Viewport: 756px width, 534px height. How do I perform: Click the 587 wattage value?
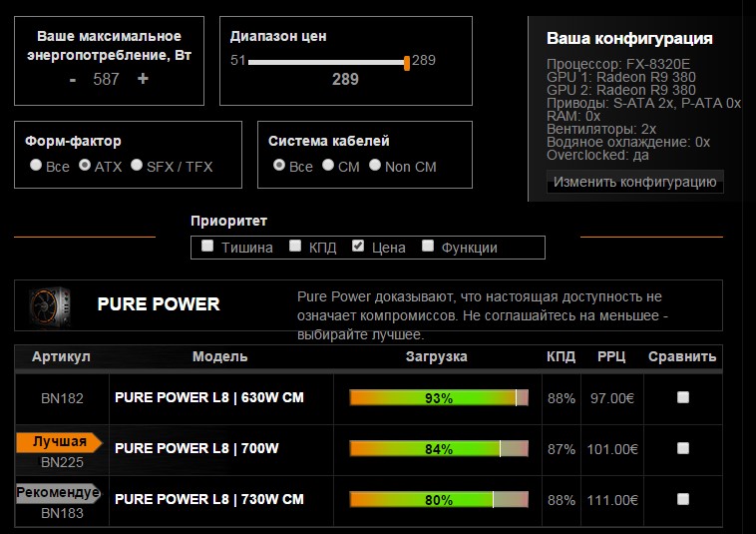coord(106,79)
